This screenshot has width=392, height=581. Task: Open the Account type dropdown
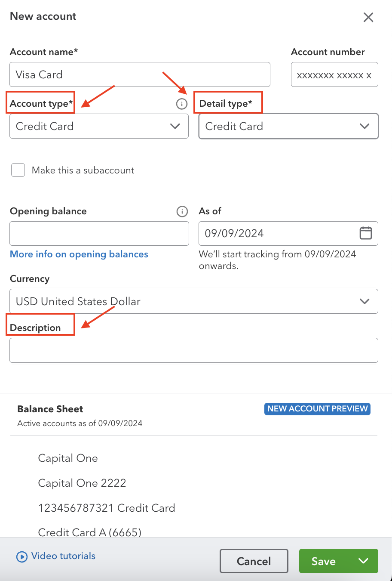click(x=99, y=126)
